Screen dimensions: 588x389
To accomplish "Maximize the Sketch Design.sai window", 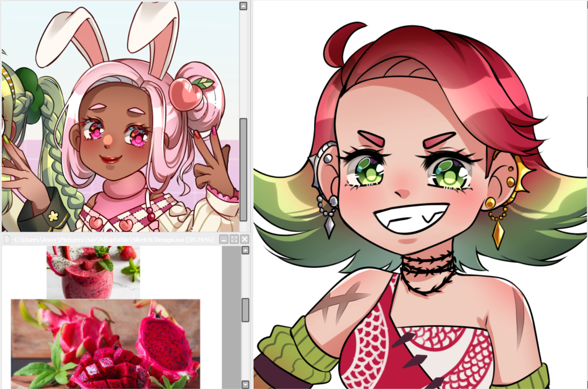I will point(234,239).
